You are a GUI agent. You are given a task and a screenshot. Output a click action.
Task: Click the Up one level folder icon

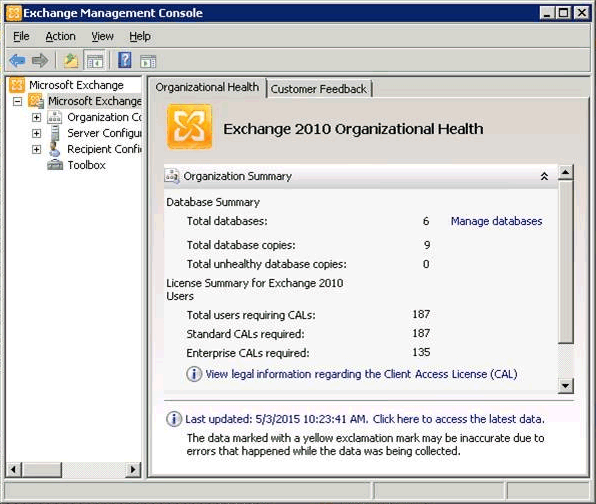(71, 60)
